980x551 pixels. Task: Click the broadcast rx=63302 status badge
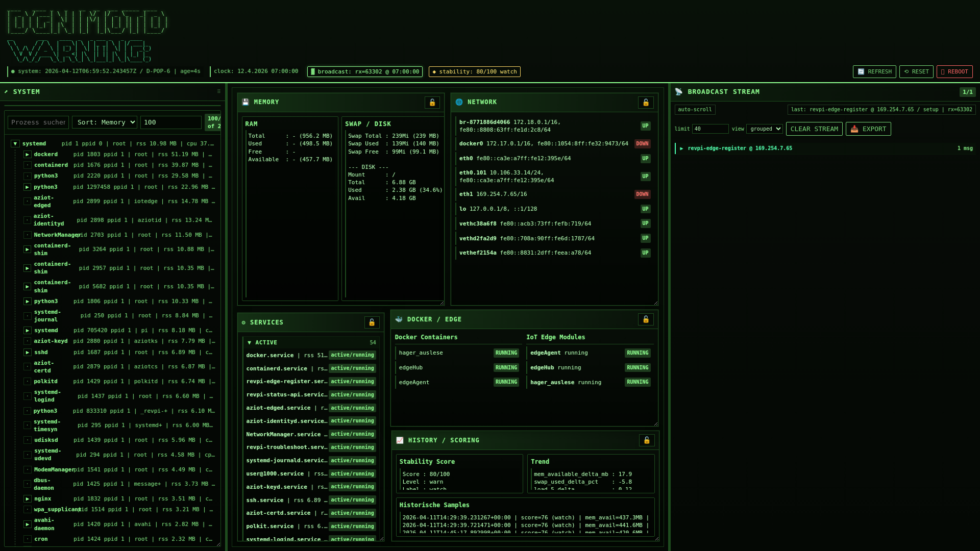pyautogui.click(x=365, y=72)
